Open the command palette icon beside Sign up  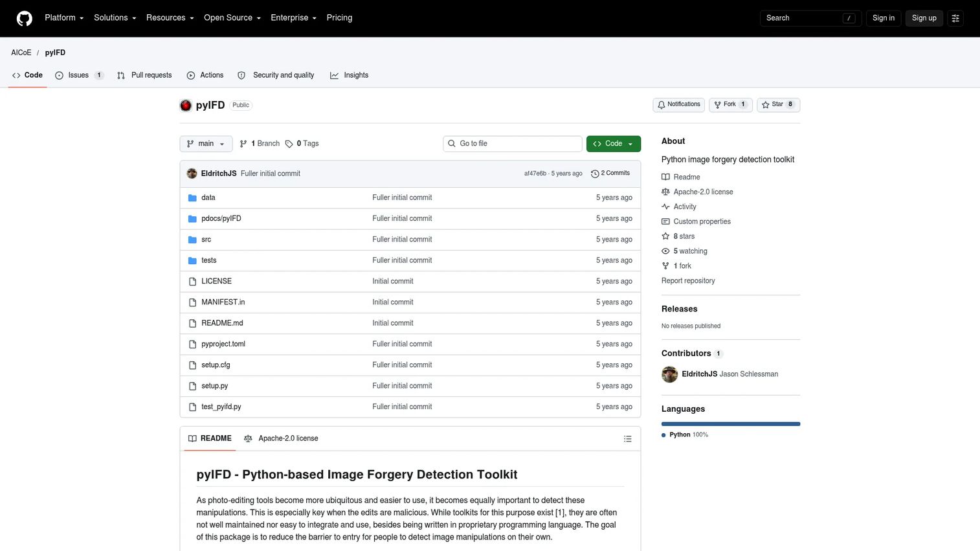pos(955,18)
